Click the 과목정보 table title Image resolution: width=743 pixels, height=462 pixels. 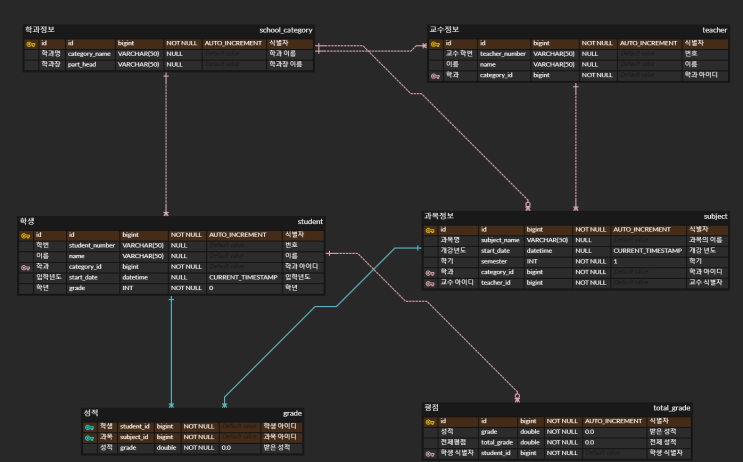pyautogui.click(x=439, y=216)
